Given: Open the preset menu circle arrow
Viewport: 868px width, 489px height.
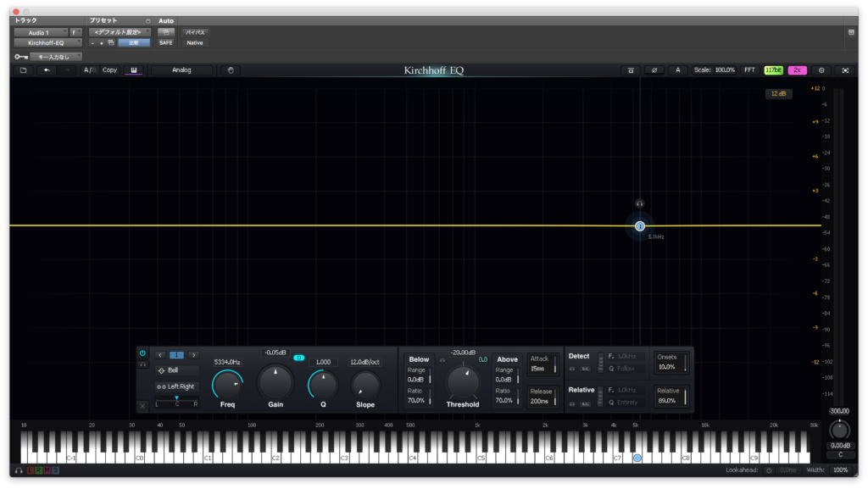Looking at the screenshot, I should pyautogui.click(x=147, y=21).
